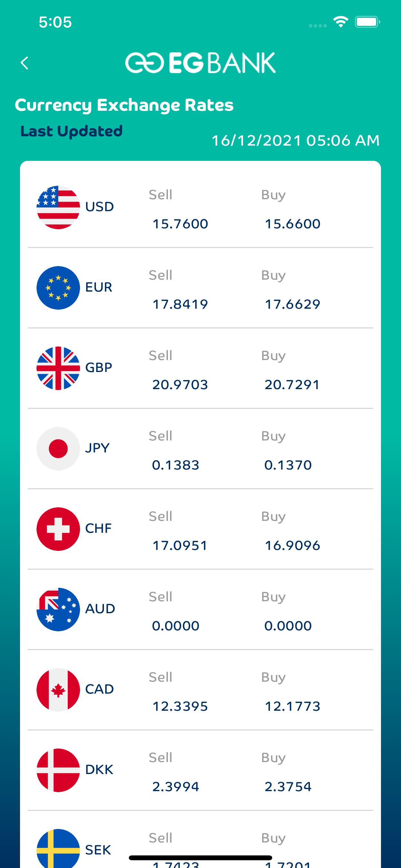Select the USD flag icon
401x868 pixels.
point(58,207)
